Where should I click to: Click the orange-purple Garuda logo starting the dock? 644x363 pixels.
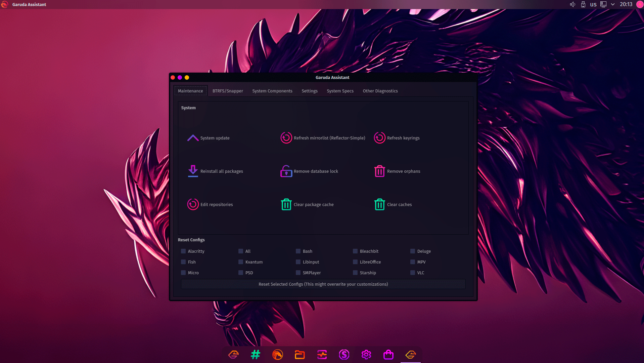pyautogui.click(x=233, y=354)
